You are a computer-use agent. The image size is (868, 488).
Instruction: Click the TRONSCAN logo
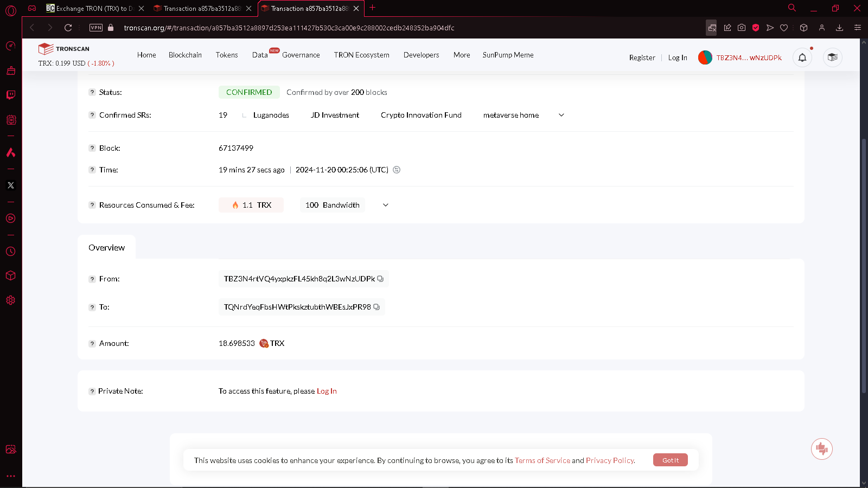pos(64,49)
